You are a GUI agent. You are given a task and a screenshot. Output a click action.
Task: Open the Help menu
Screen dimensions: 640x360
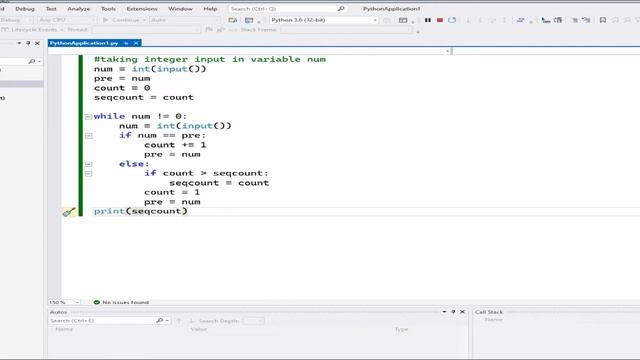pos(210,9)
